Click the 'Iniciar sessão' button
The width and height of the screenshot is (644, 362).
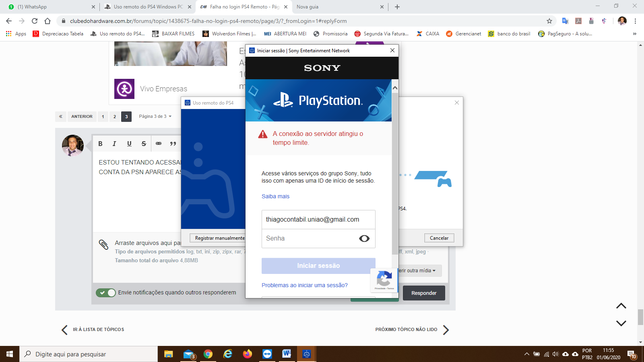(318, 266)
